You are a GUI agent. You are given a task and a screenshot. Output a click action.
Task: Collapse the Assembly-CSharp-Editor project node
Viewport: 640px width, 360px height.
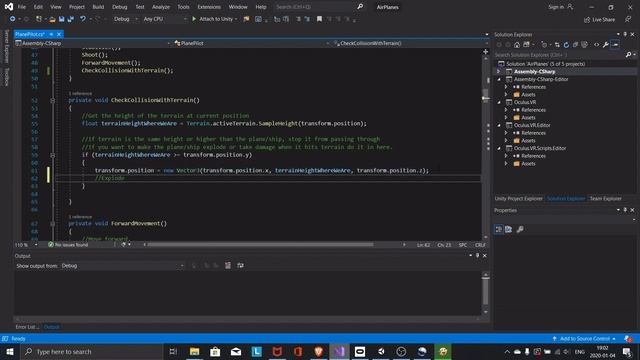pos(499,79)
